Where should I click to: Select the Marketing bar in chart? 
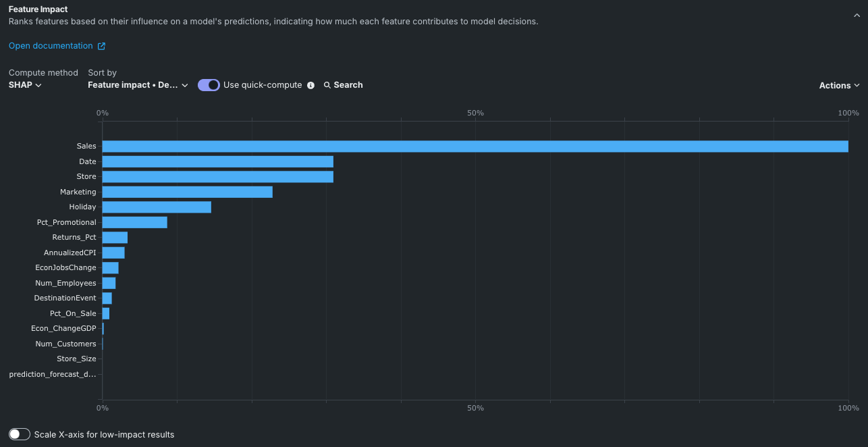(x=187, y=192)
